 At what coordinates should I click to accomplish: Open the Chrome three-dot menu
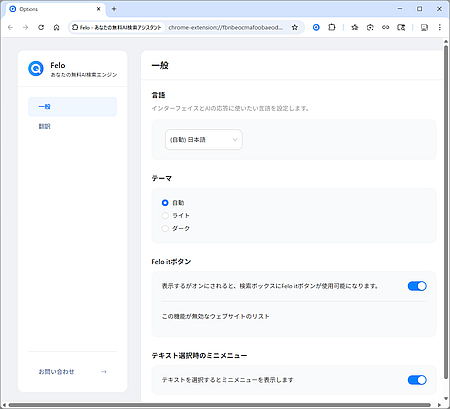440,27
